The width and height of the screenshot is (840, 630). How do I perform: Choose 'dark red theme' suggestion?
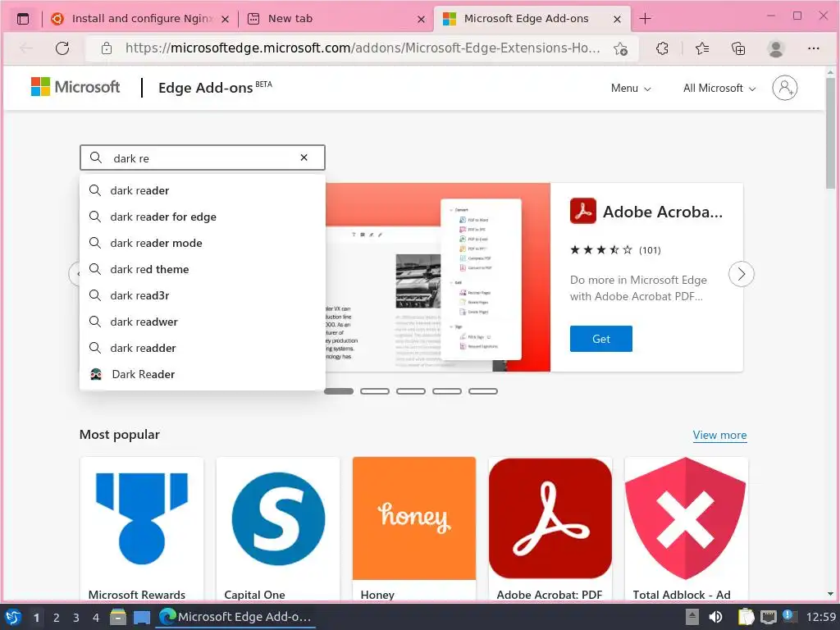pos(203,269)
